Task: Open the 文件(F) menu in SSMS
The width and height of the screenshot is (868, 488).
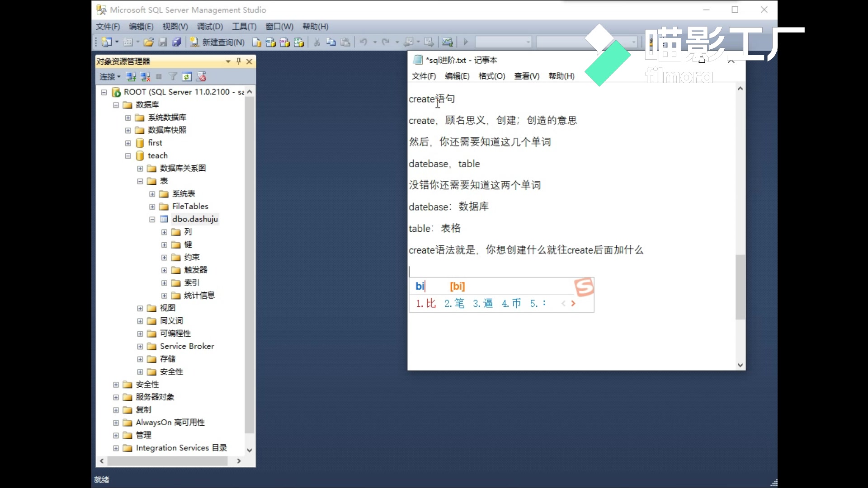Action: pos(108,27)
